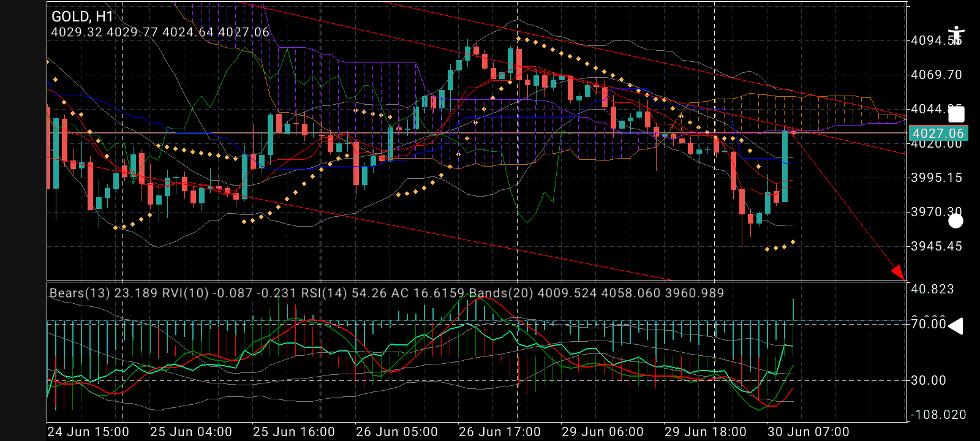980x441 pixels.
Task: Tap the 29 Jun 06:00 time label
Action: point(603,432)
